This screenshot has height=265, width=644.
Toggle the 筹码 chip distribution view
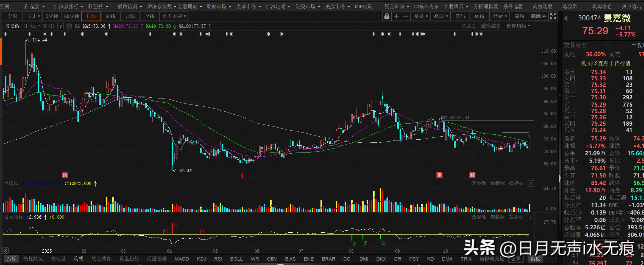pyautogui.click(x=460, y=16)
